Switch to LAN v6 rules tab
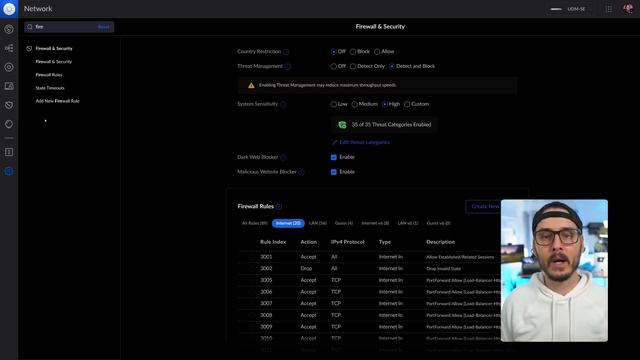Viewport: 640px width, 360px height. [x=408, y=223]
